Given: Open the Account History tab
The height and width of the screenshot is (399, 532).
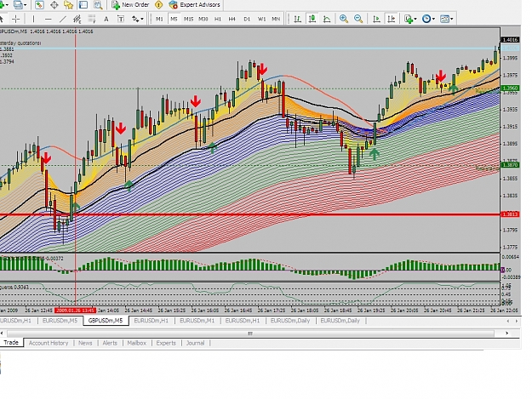Looking at the screenshot, I should 49,343.
